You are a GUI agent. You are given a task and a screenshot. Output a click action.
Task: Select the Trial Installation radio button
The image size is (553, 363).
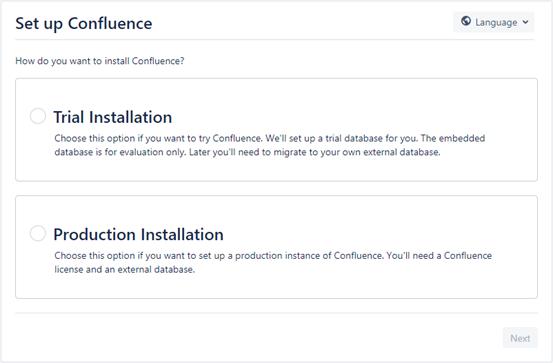pyautogui.click(x=38, y=116)
